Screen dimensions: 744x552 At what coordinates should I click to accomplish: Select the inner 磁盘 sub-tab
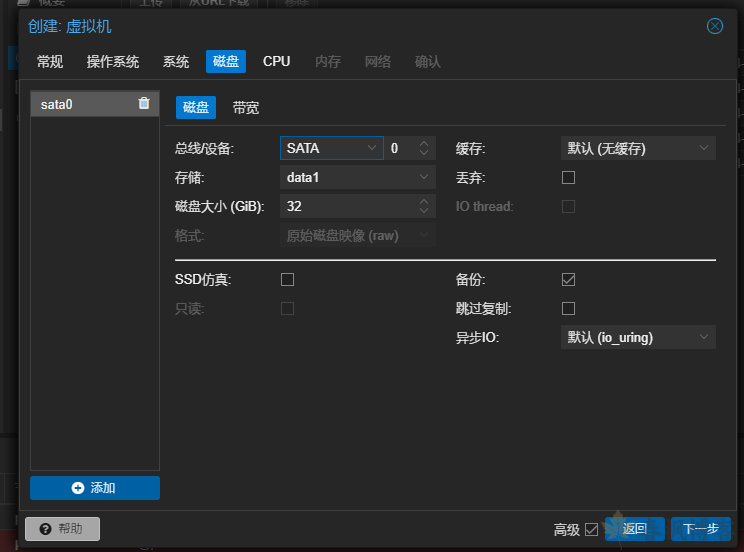196,107
